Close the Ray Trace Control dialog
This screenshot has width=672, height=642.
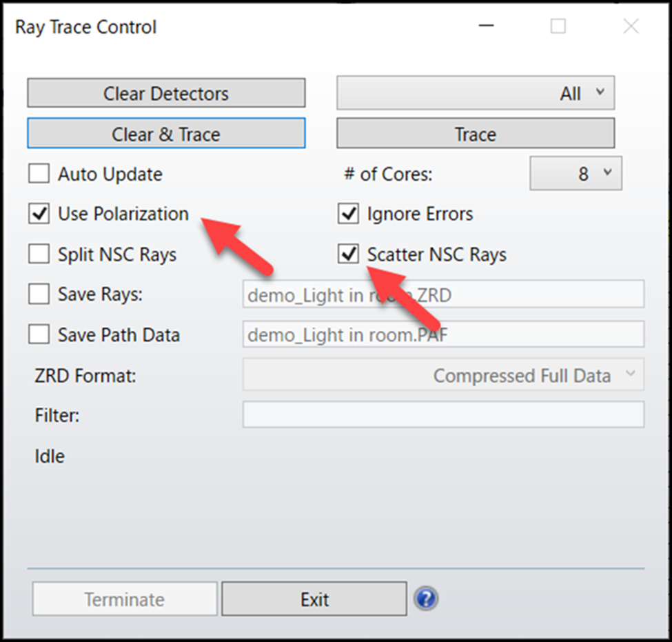[631, 26]
